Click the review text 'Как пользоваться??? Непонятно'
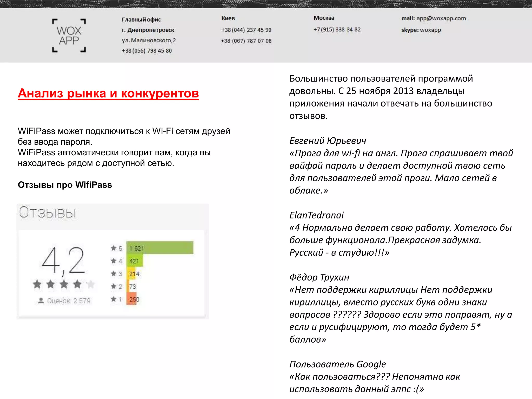 pos(375,383)
